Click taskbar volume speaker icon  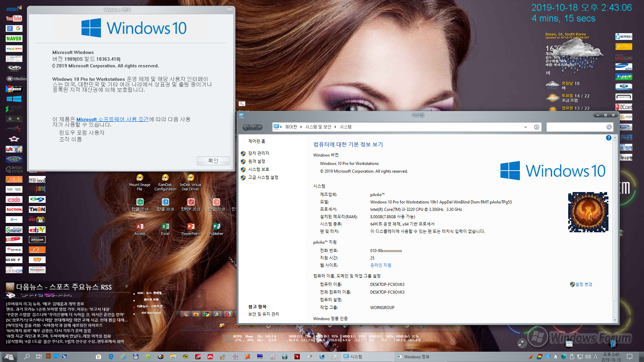point(588,357)
